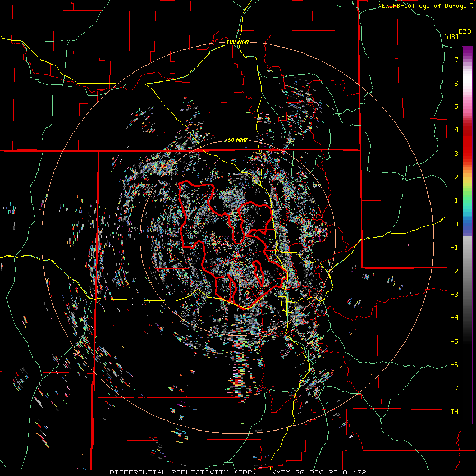Click the 0 value on the color scale
The image size is (476, 476).
pyautogui.click(x=456, y=224)
